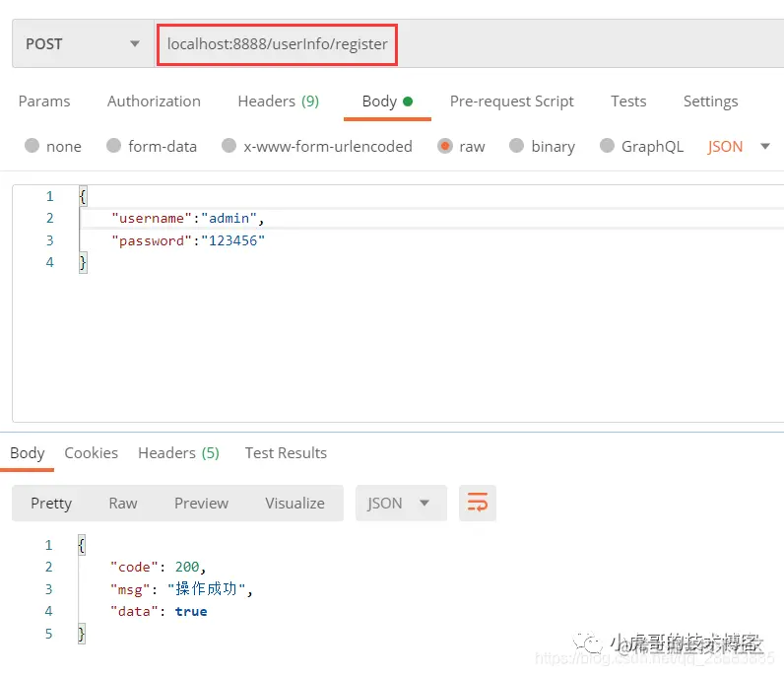Switch response view to Preview
Viewport: 784px width, 676px height.
pos(201,504)
